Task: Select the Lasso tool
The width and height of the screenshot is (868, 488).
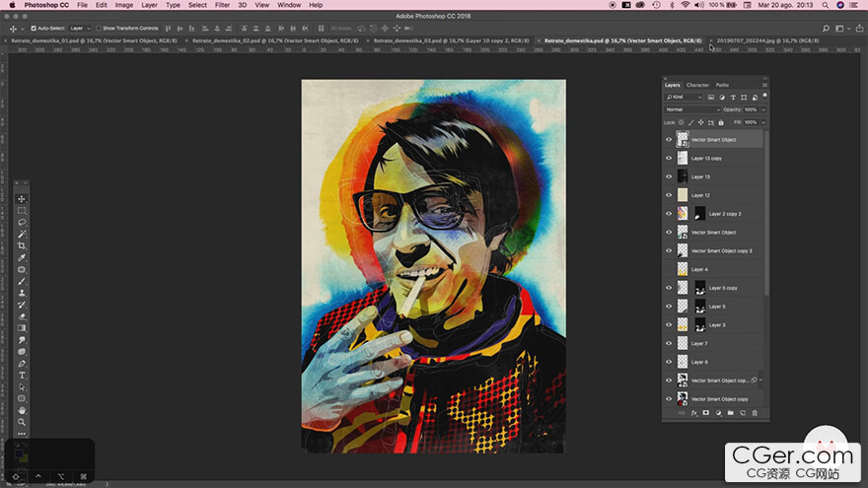Action: 22,223
